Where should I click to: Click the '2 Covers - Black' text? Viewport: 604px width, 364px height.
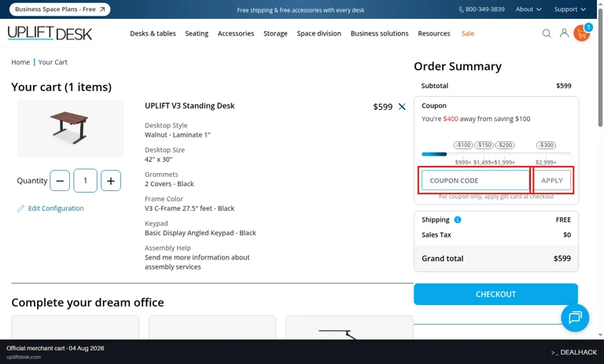tap(169, 184)
